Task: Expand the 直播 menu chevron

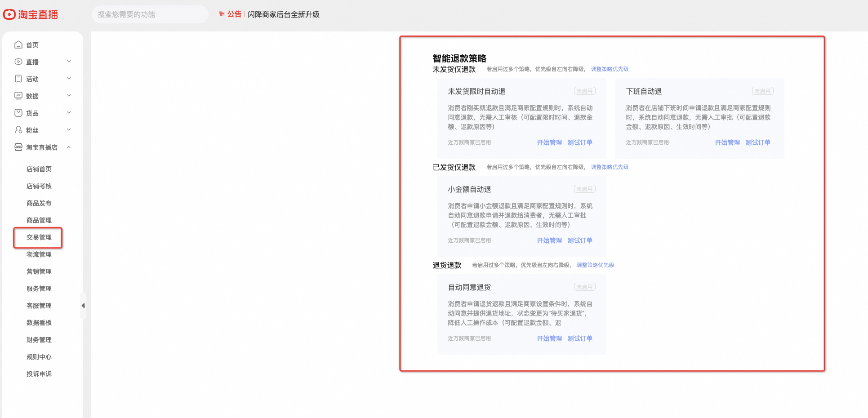Action: tap(69, 62)
